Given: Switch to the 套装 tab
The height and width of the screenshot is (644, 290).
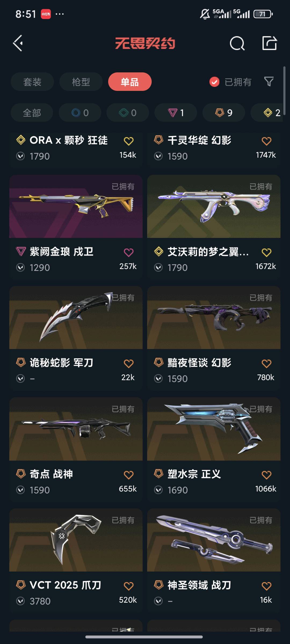Looking at the screenshot, I should (32, 82).
